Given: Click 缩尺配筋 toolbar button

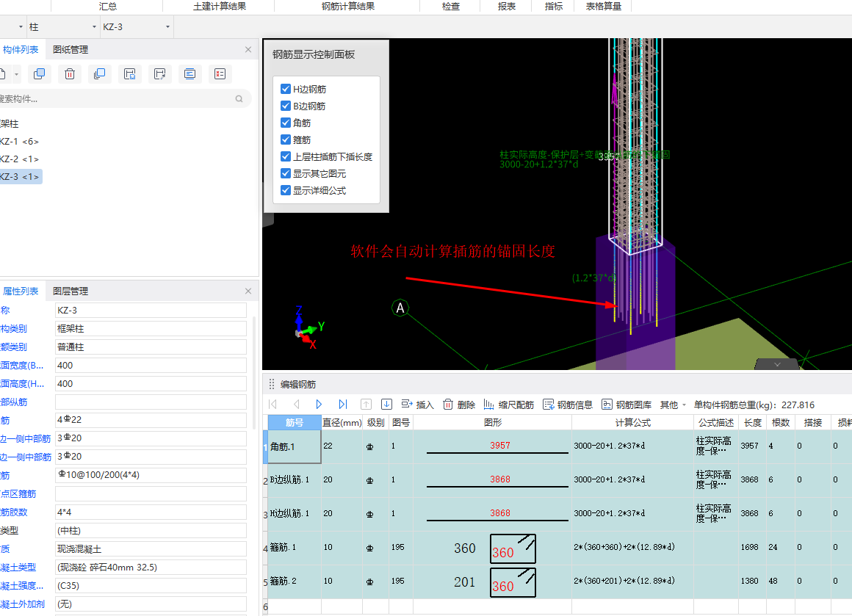Looking at the screenshot, I should click(x=508, y=405).
